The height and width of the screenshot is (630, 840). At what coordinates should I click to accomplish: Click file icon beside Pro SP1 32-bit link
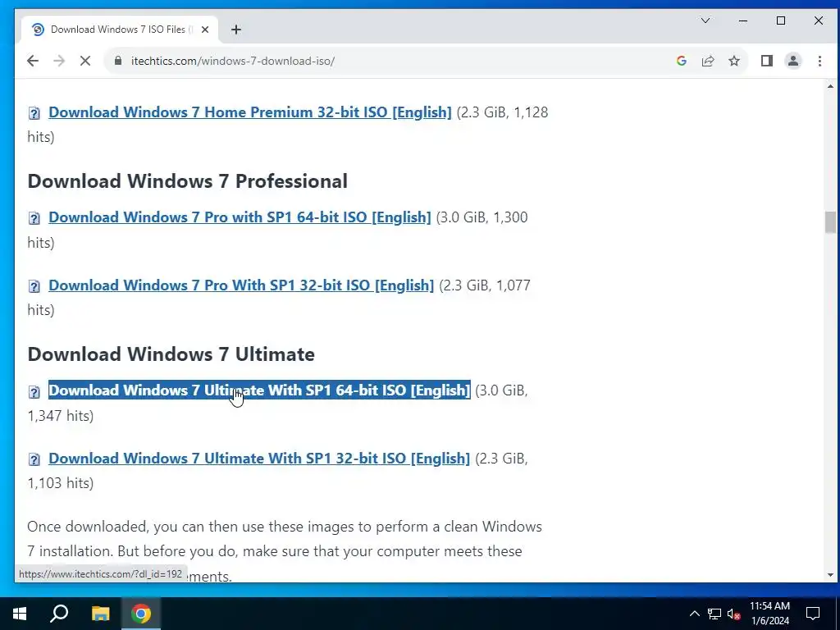coord(34,286)
